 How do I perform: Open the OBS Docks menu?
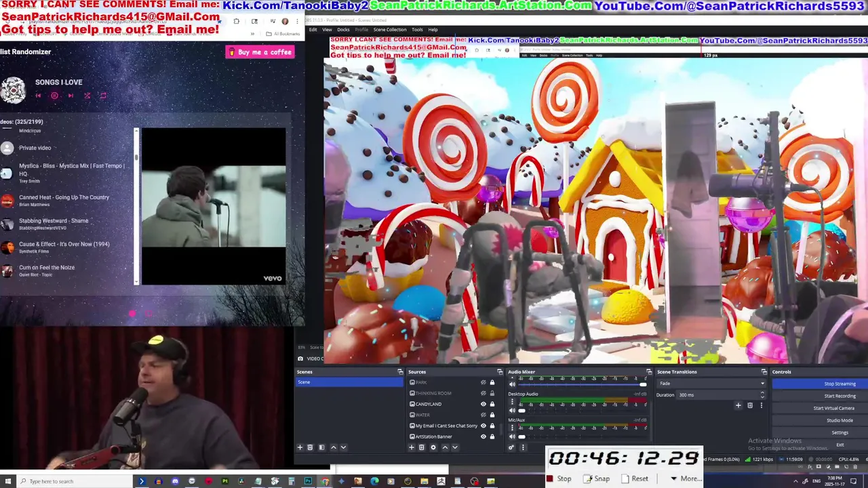(x=343, y=30)
